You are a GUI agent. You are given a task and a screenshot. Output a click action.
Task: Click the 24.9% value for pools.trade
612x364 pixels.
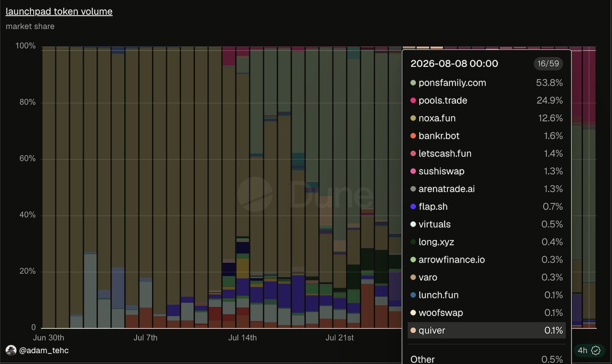coord(549,100)
